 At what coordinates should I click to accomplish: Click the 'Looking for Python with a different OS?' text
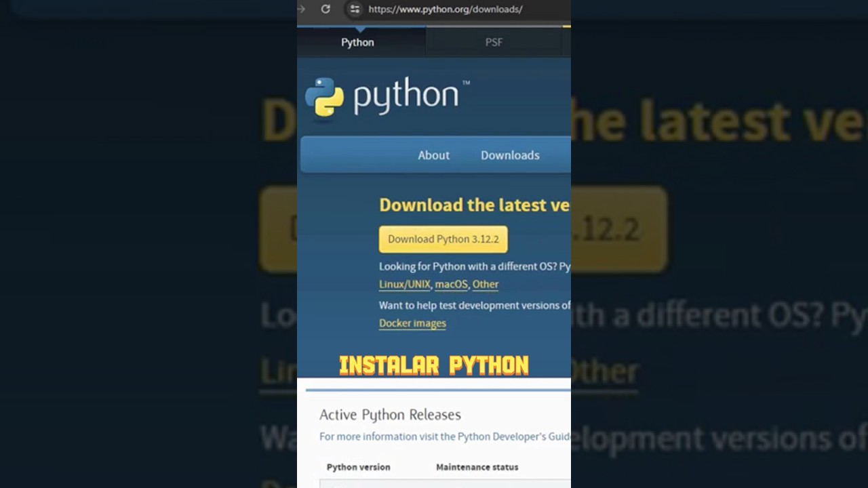tap(468, 266)
